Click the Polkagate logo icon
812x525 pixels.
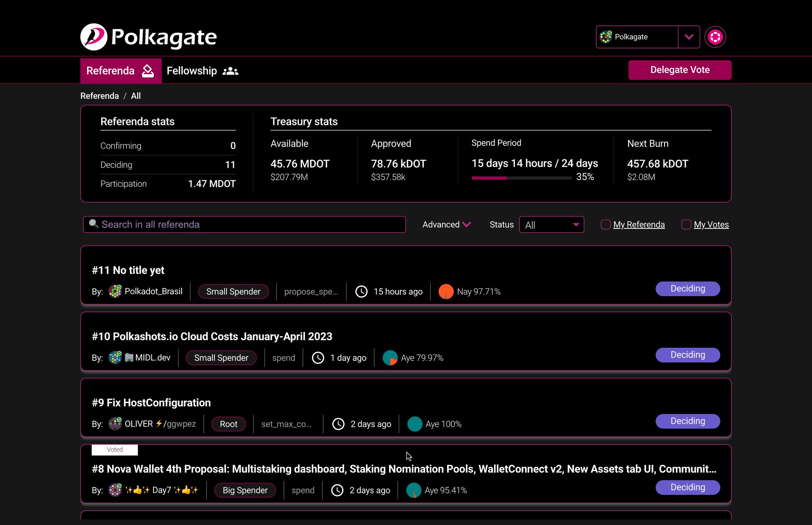tap(94, 36)
